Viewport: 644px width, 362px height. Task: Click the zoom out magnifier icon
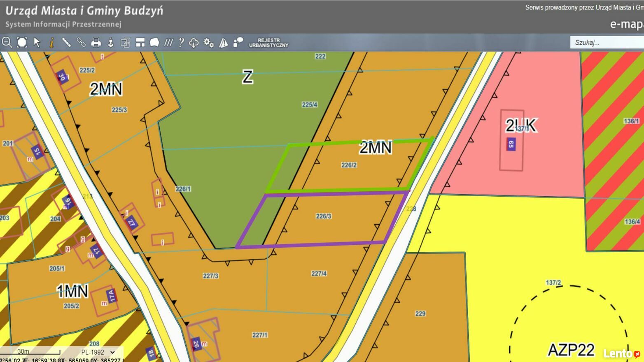(x=7, y=42)
